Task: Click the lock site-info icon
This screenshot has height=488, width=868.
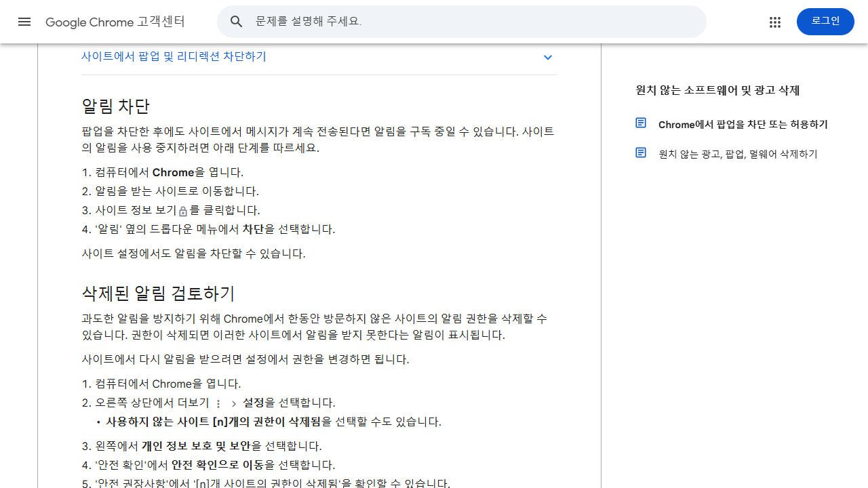Action: (x=183, y=211)
